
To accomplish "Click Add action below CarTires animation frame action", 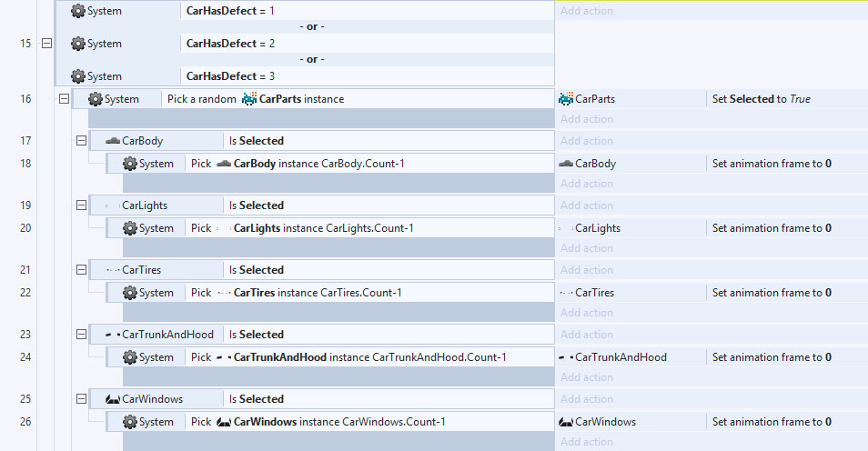I will tap(586, 313).
